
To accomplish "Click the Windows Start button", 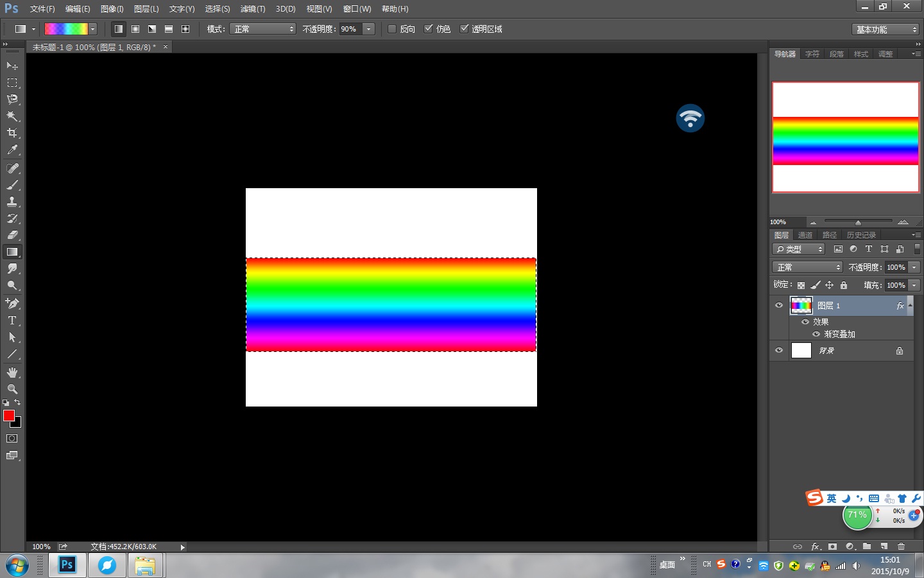I will click(x=17, y=565).
